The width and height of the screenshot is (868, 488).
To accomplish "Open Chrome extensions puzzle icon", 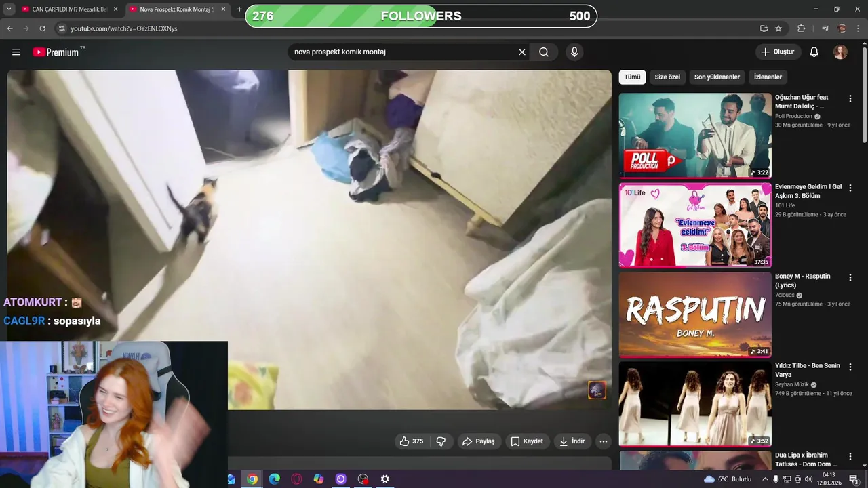I will pyautogui.click(x=801, y=28).
